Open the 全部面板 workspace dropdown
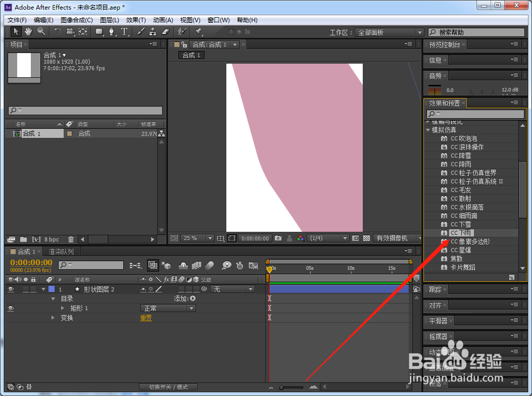The height and width of the screenshot is (396, 532). 389,32
